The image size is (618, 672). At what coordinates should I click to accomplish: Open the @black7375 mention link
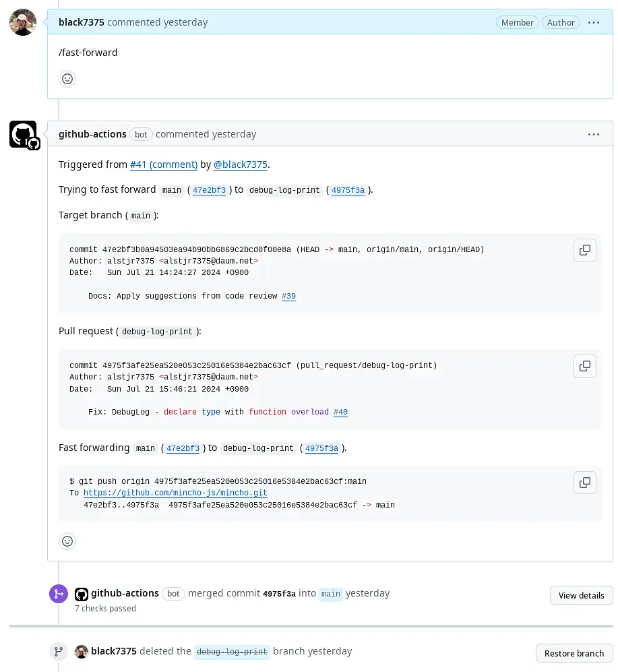(241, 164)
